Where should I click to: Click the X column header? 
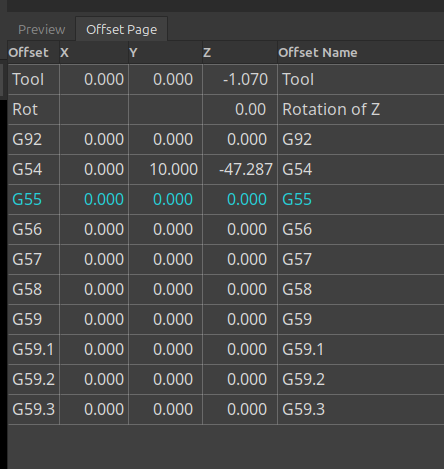[x=94, y=53]
